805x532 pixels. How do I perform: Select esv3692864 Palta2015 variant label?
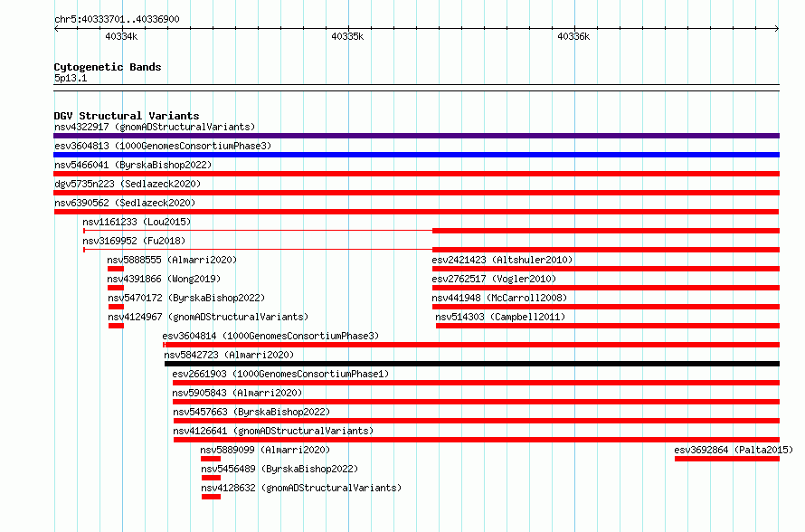[x=734, y=450]
